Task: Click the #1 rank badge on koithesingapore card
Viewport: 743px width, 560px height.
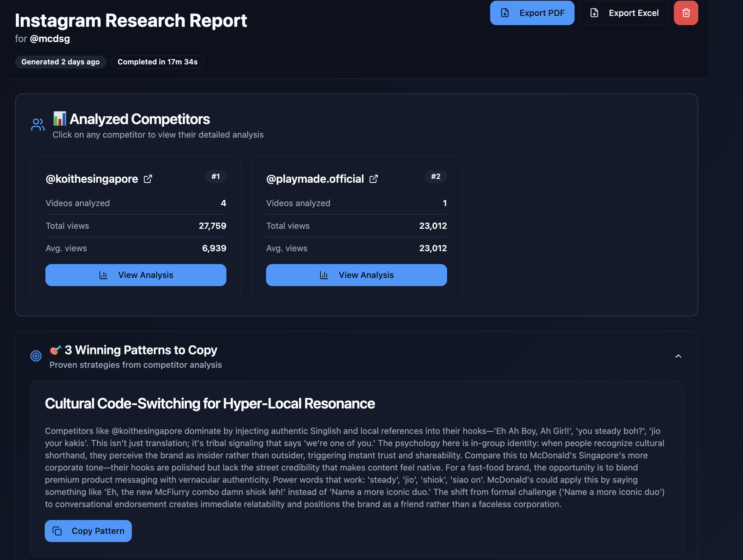Action: coord(216,177)
